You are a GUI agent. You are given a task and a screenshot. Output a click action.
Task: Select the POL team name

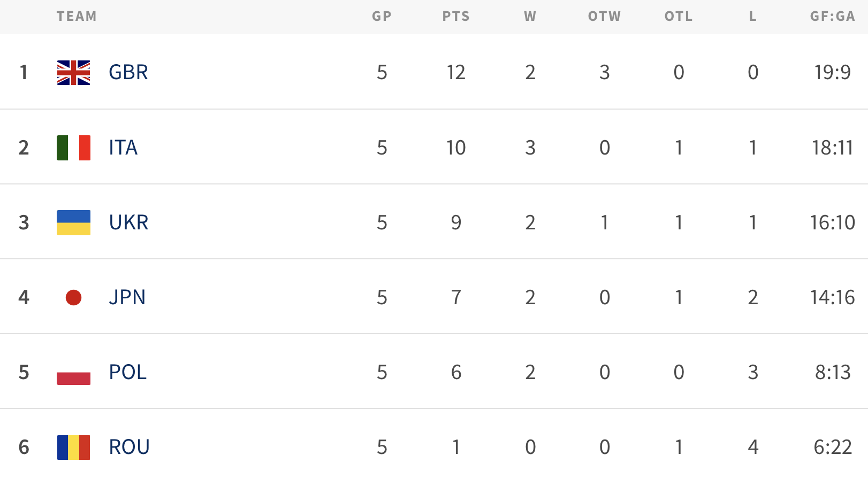[127, 372]
